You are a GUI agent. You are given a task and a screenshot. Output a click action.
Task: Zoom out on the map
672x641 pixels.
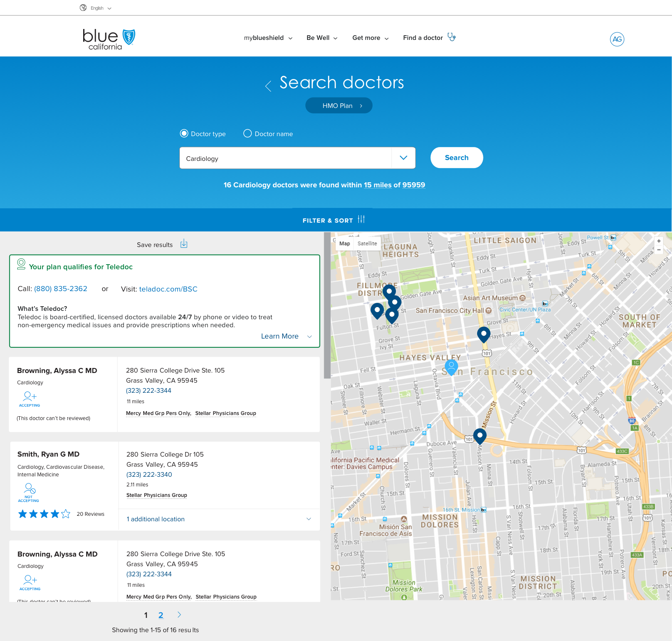point(659,250)
